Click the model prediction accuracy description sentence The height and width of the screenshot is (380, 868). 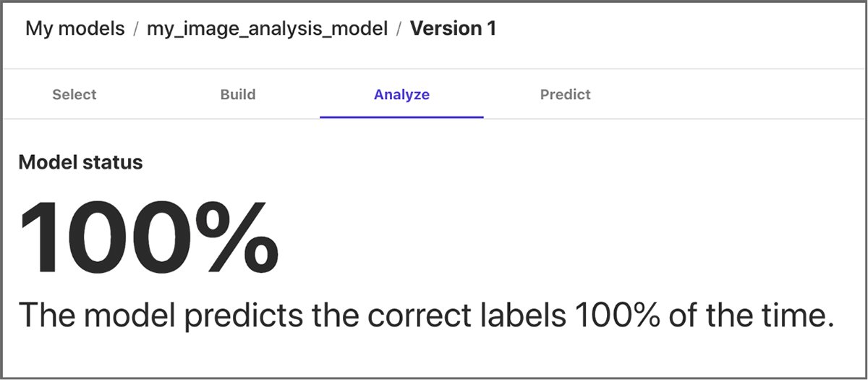[x=425, y=316]
